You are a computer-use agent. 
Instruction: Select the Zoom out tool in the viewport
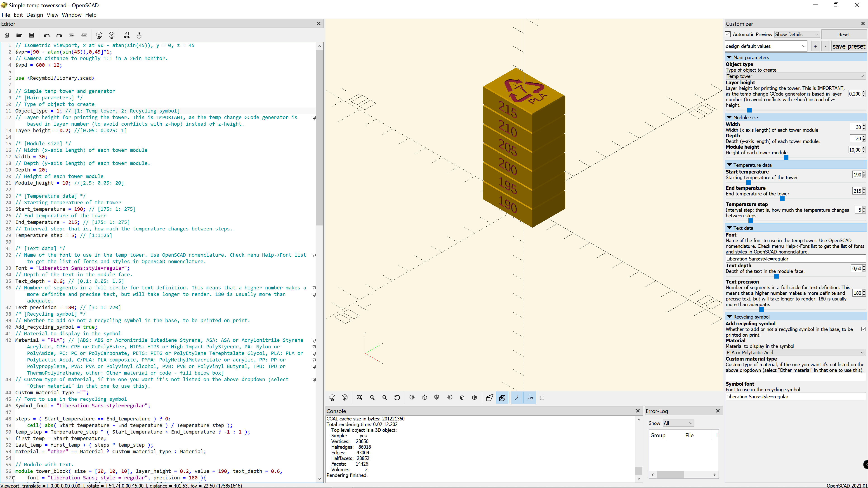click(384, 397)
